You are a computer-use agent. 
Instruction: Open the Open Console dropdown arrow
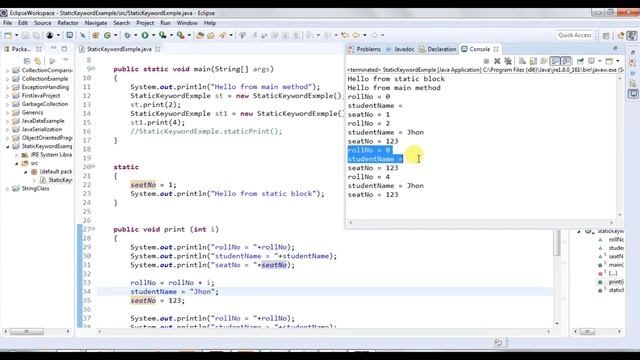[x=618, y=61]
